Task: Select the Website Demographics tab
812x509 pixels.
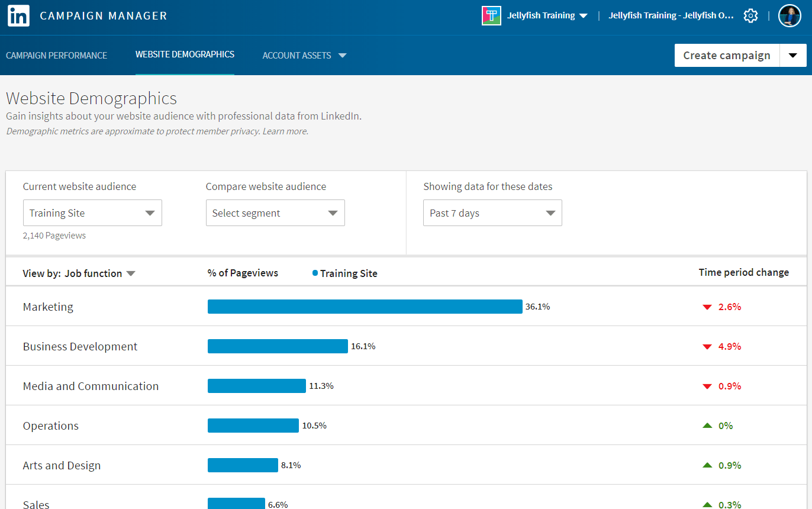Action: (x=185, y=54)
